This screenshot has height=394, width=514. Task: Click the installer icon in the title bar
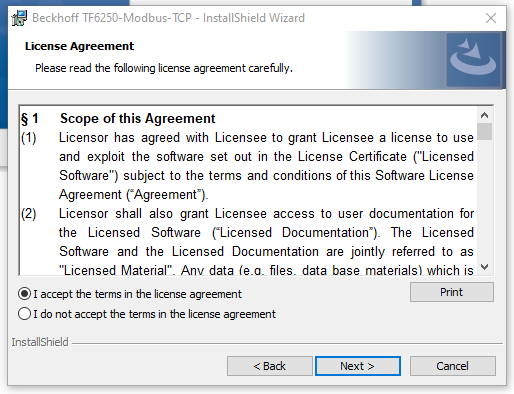click(19, 18)
